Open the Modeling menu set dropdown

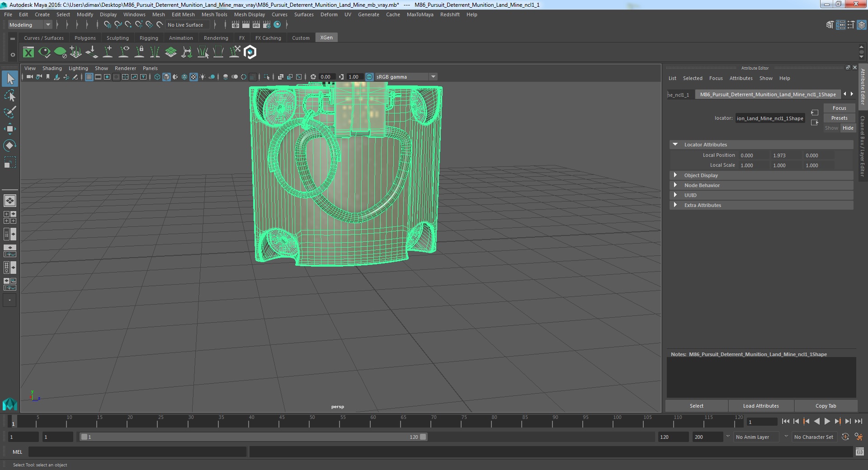pos(30,25)
